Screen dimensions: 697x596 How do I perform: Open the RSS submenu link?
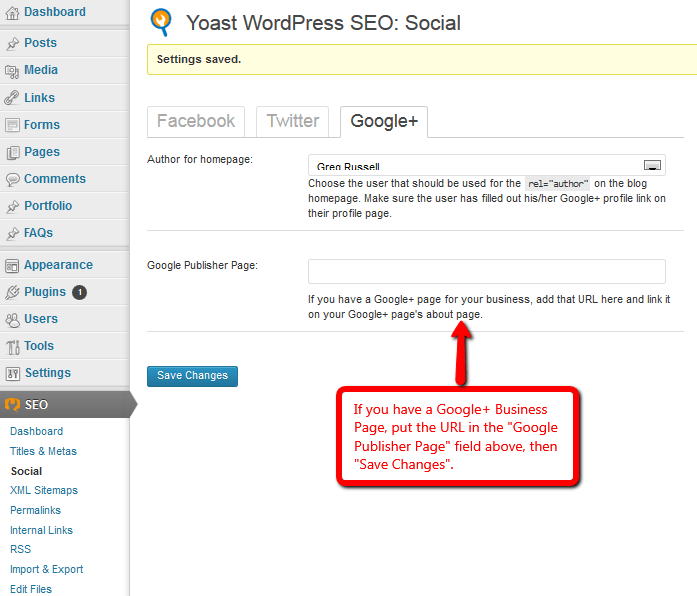[x=20, y=549]
